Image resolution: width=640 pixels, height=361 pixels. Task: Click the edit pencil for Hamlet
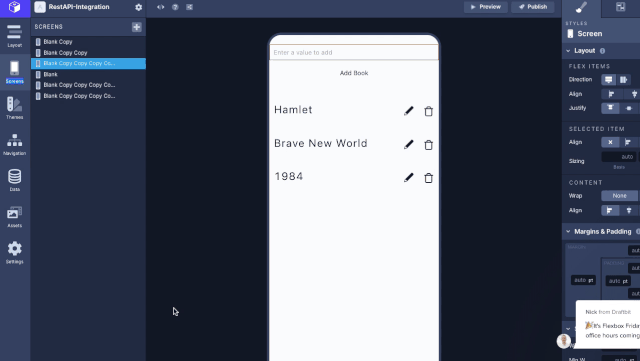click(x=409, y=111)
